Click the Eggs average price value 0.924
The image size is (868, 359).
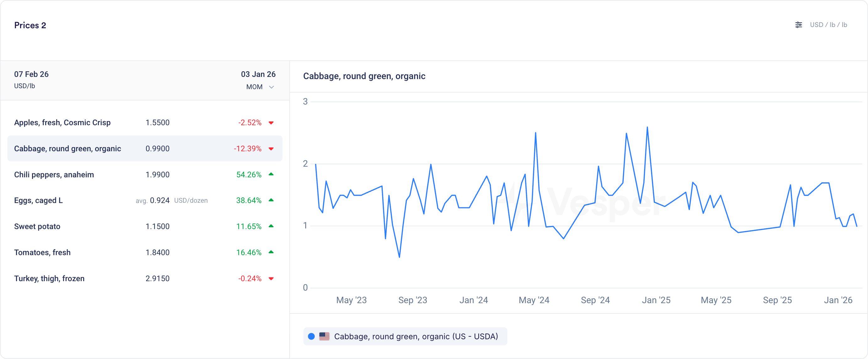pos(160,201)
